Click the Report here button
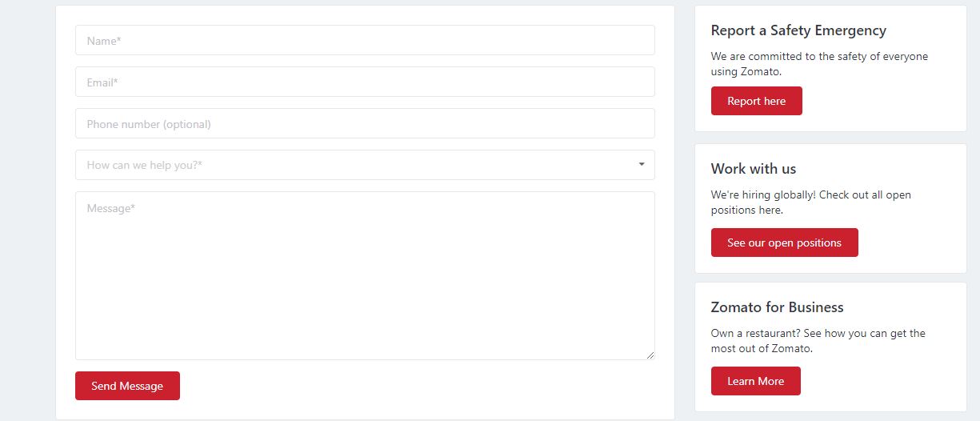 (757, 101)
